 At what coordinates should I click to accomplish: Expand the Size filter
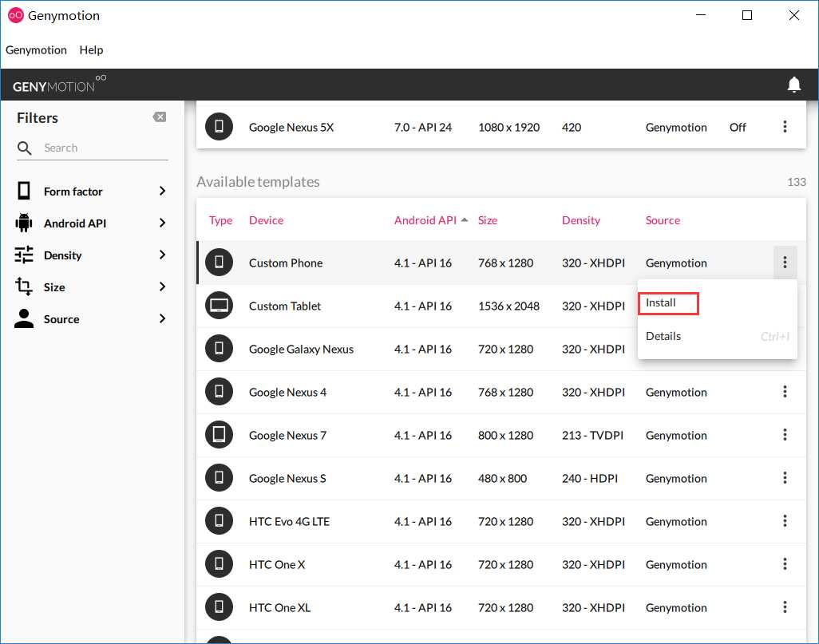162,286
